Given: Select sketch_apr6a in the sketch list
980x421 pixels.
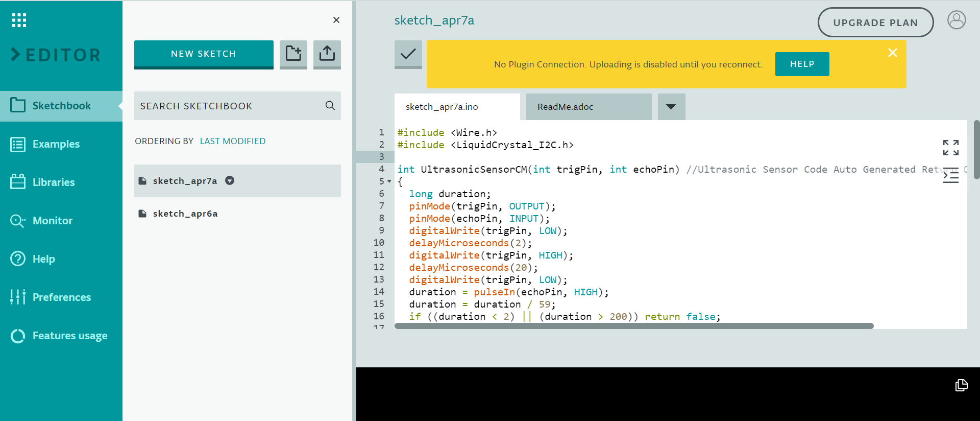Looking at the screenshot, I should [237, 214].
